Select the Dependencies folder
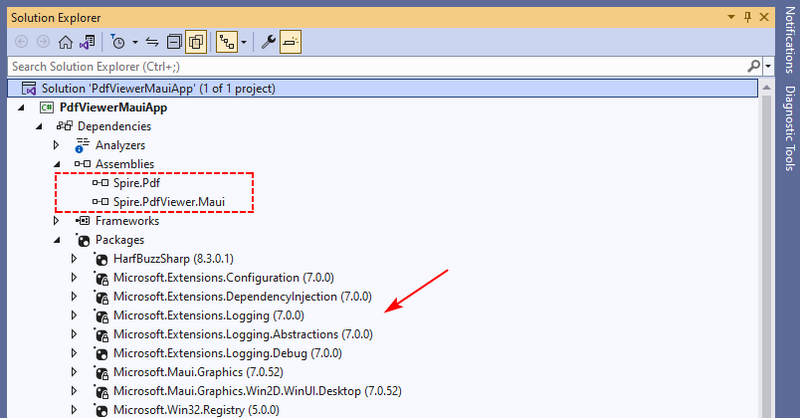Screen dimensions: 800x418 114,127
